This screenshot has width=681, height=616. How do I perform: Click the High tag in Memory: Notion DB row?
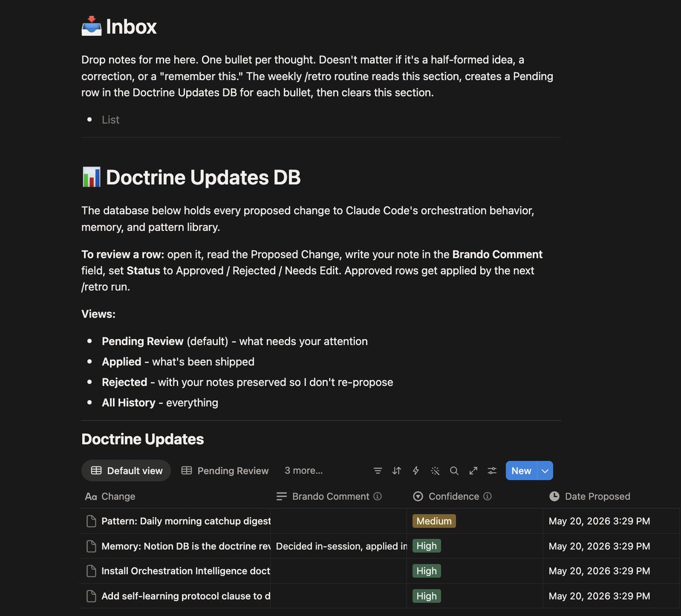[427, 546]
